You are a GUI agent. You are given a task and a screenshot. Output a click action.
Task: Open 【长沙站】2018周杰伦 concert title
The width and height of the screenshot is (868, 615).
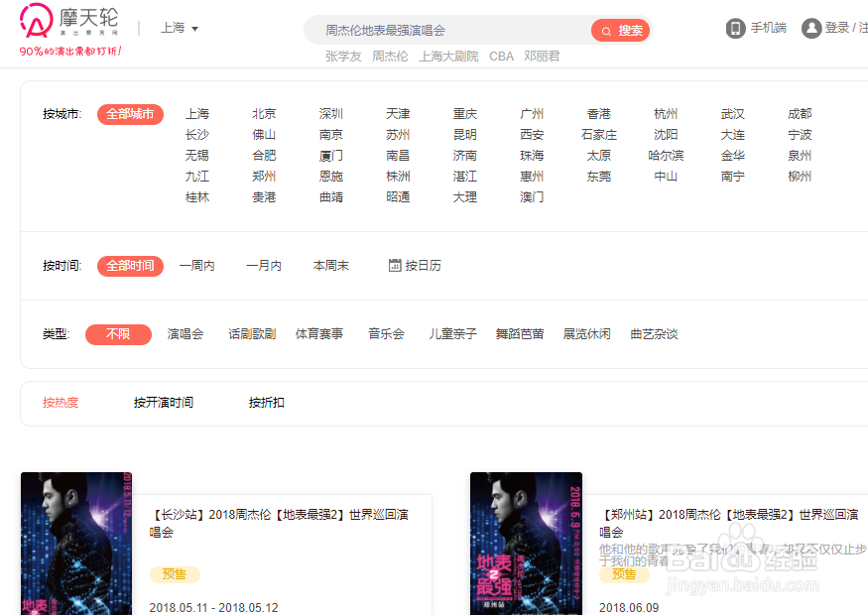[x=279, y=523]
